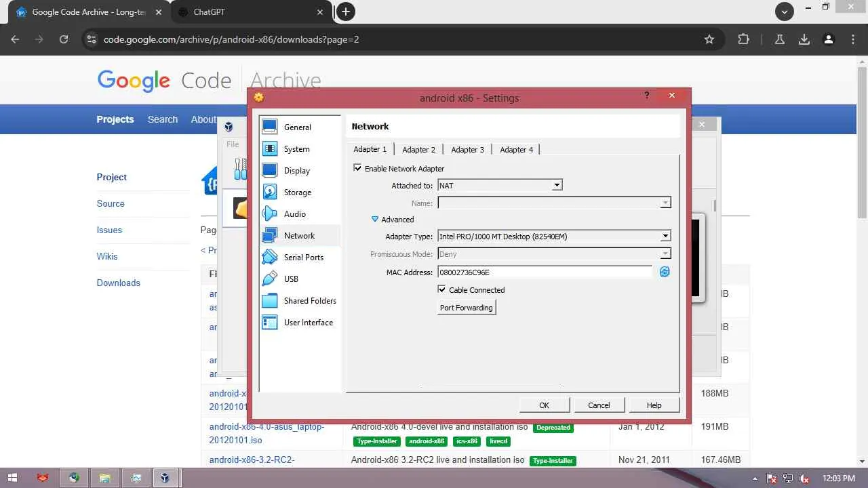
Task: Open the Storage settings category icon
Action: pyautogui.click(x=270, y=192)
